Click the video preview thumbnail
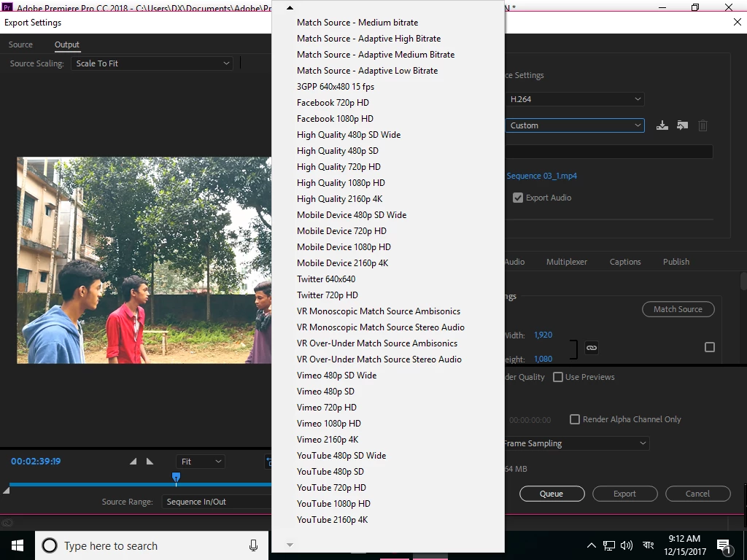The height and width of the screenshot is (560, 747). [x=144, y=260]
